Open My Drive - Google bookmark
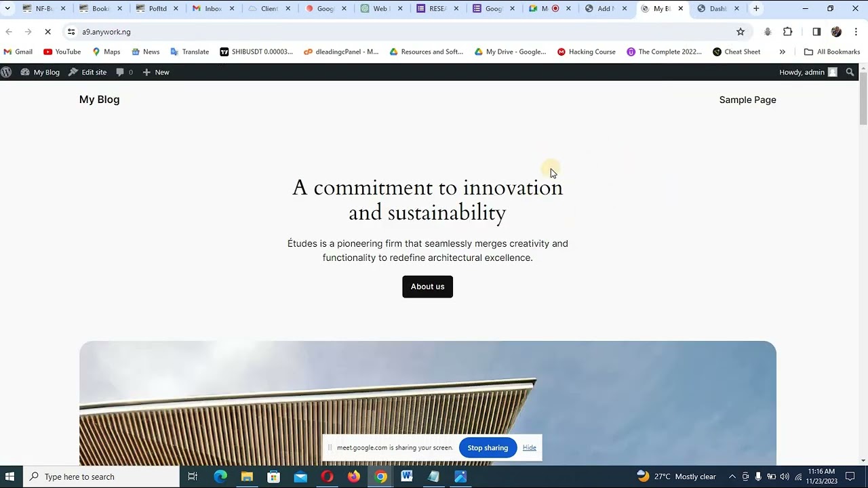 [x=510, y=52]
